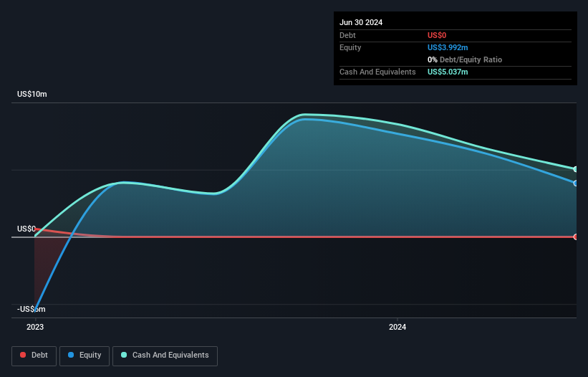The height and width of the screenshot is (377, 588).
Task: Click the red US$0 debt value in the tooltip
Action: (437, 35)
